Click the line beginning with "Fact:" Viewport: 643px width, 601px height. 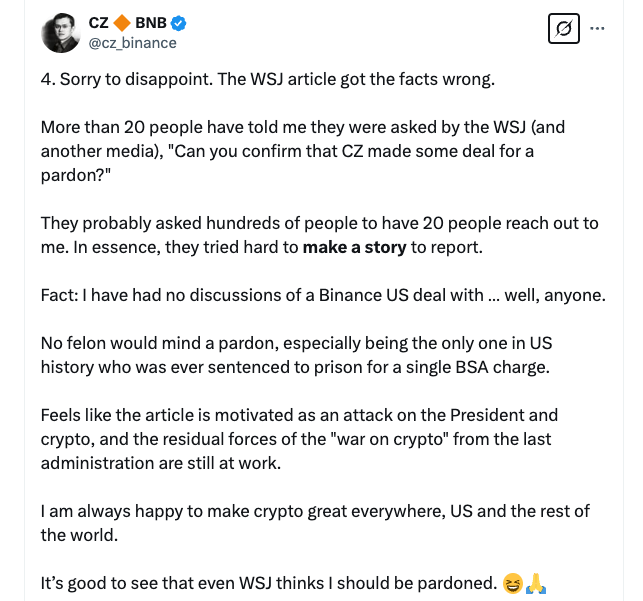click(x=323, y=295)
